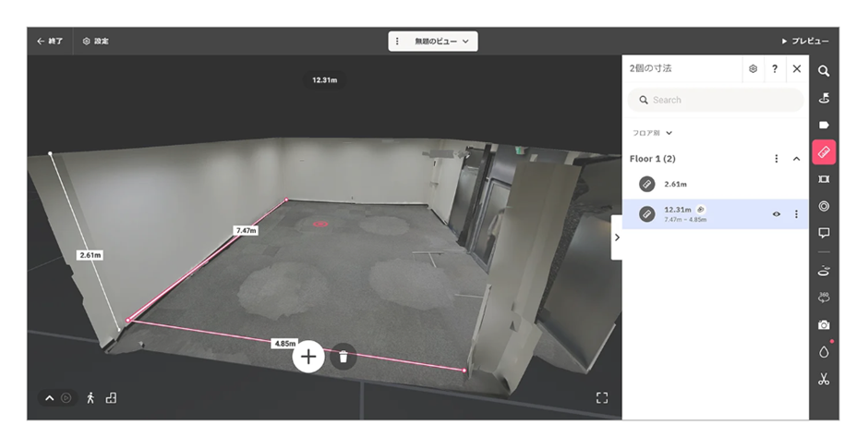Click the 2.61m label in the 3D view
The height and width of the screenshot is (437, 868).
(90, 255)
